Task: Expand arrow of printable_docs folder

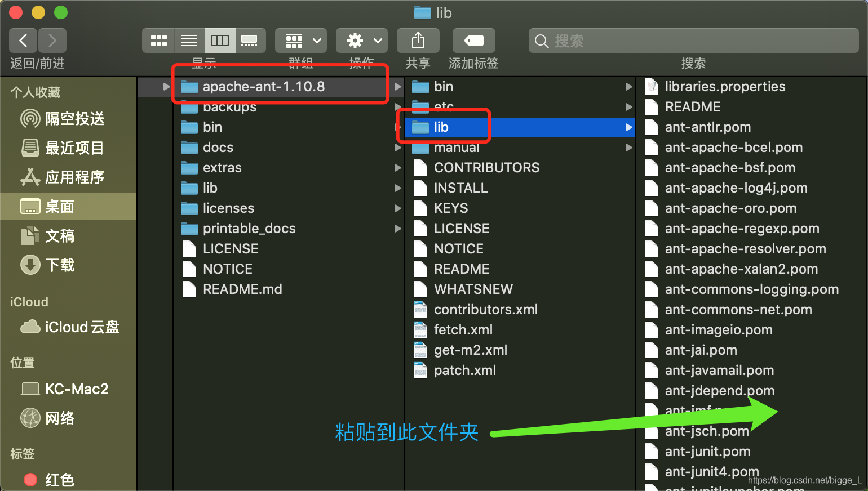Action: 398,229
